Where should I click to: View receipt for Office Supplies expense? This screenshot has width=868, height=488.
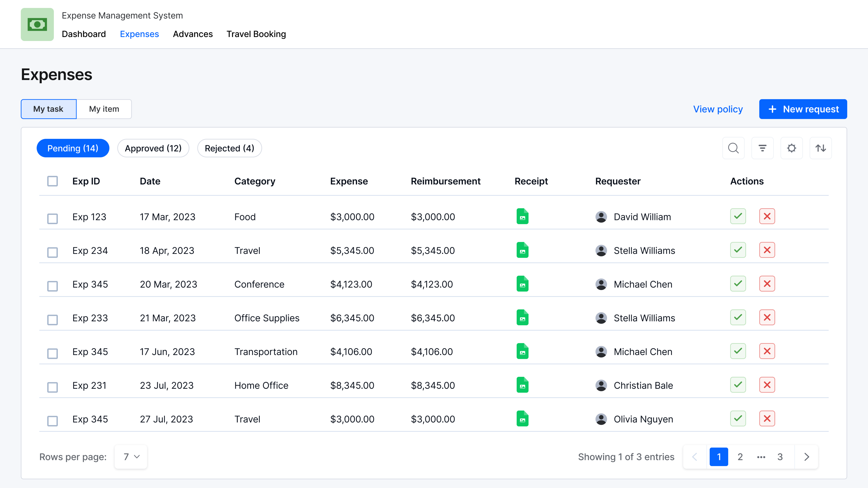[x=522, y=317]
